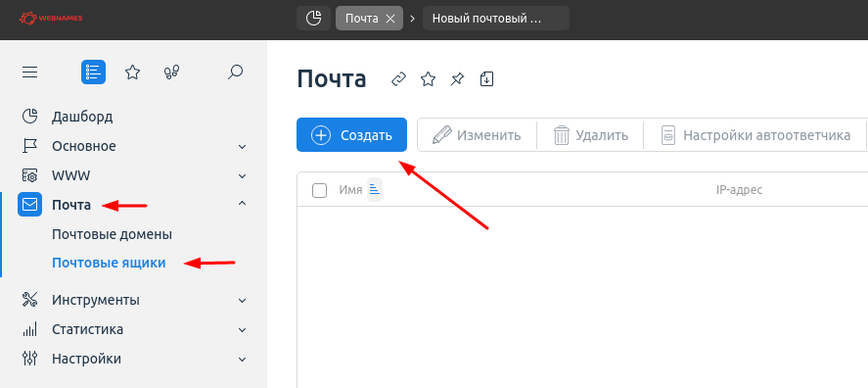
Task: Click the Статистика bar-chart icon
Action: (x=30, y=329)
